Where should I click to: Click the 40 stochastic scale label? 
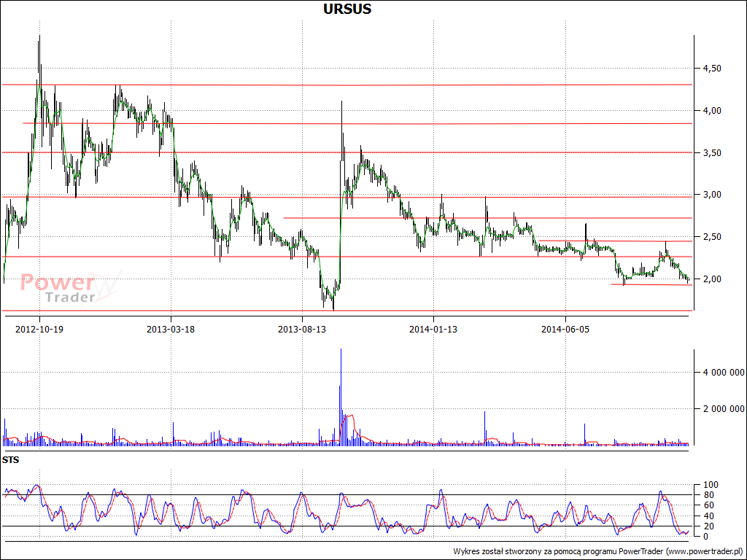(x=708, y=516)
